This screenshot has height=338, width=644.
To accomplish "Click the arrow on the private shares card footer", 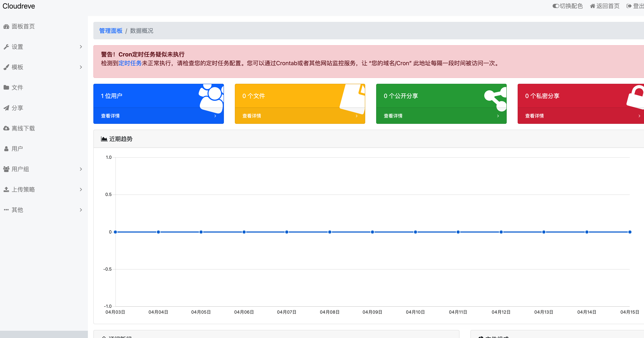I will tap(639, 116).
